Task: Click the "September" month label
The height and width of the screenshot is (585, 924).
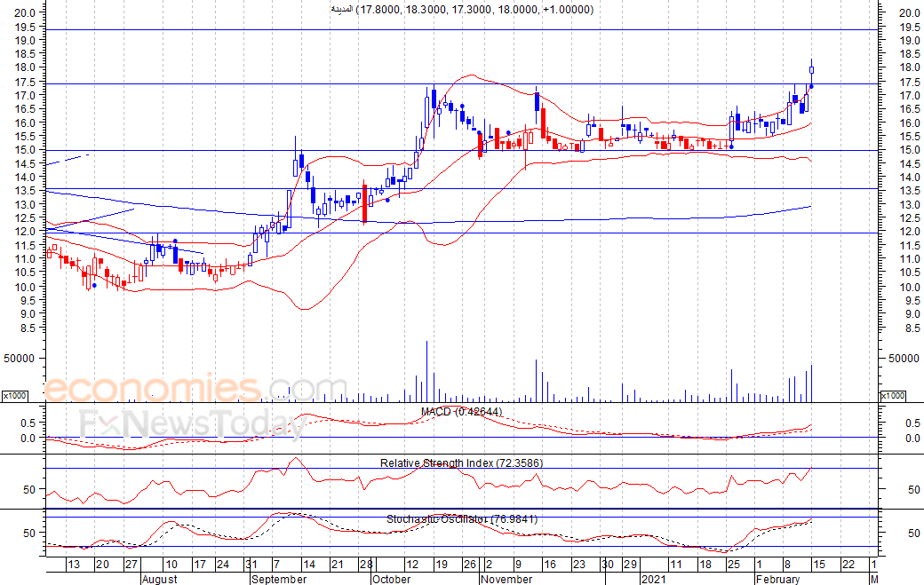Action: tap(279, 579)
